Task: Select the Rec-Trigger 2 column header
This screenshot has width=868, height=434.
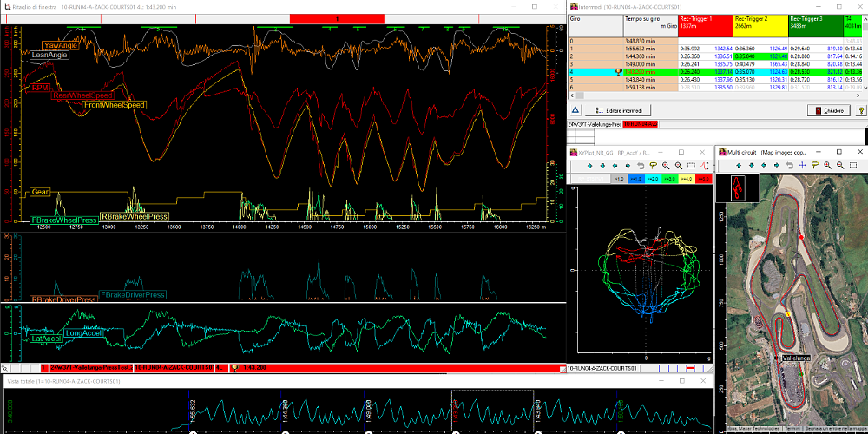Action: [760, 23]
